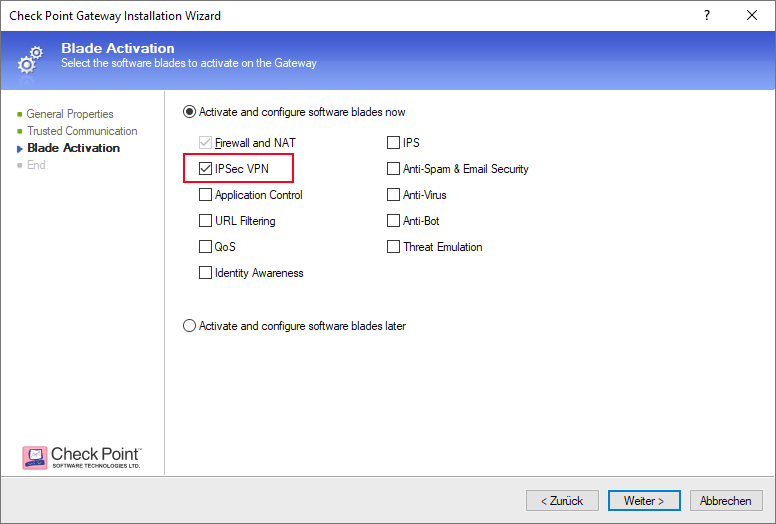Check the Threat Emulation checkbox
The height and width of the screenshot is (524, 776).
(394, 247)
